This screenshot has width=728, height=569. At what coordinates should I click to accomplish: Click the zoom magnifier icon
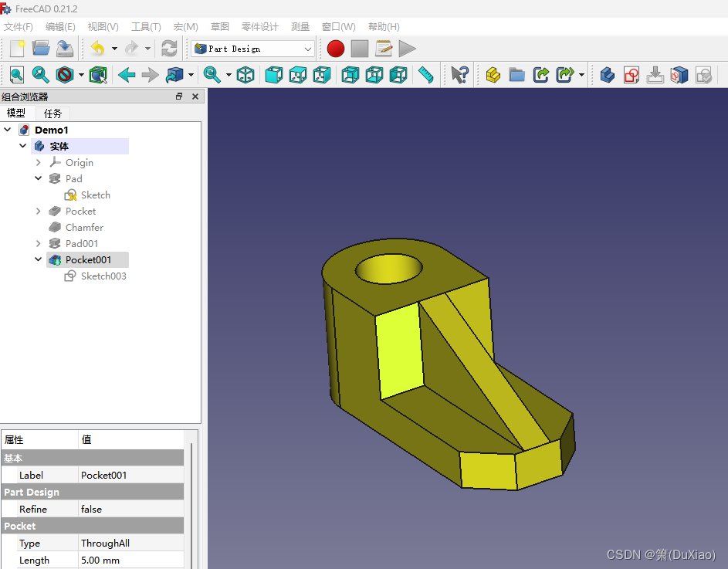212,75
